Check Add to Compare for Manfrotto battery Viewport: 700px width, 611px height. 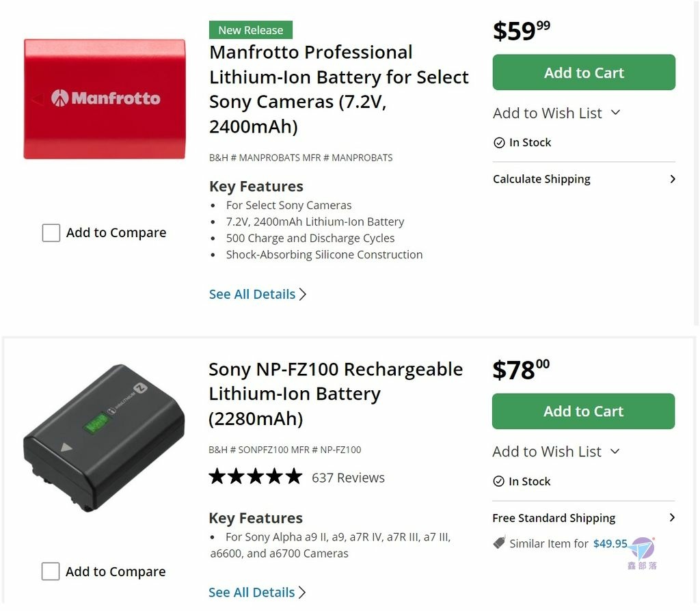click(51, 233)
